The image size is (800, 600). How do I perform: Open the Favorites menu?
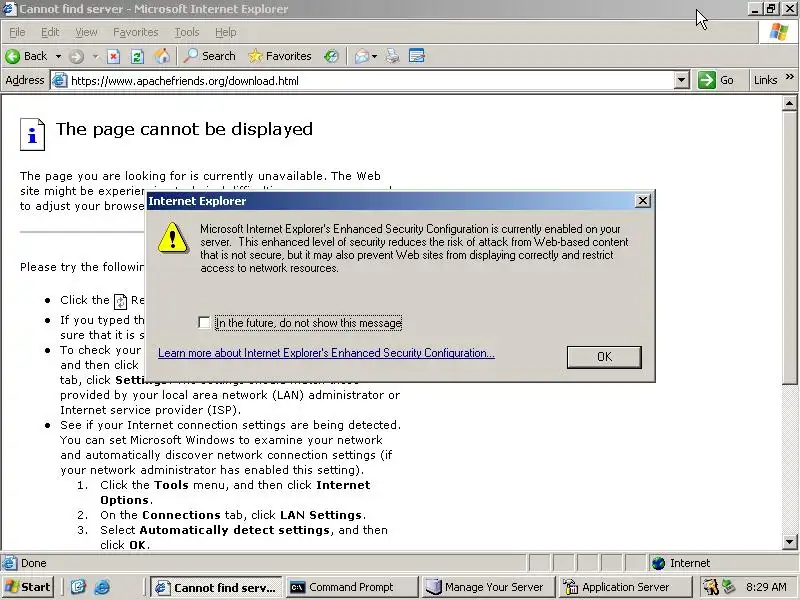pos(136,32)
